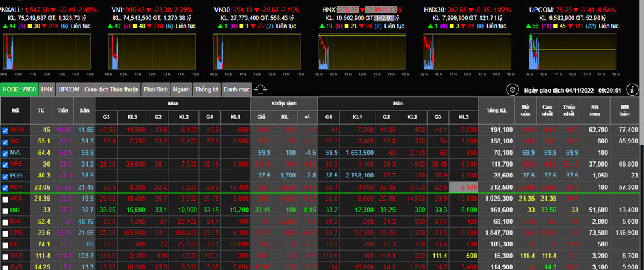
Task: Uncheck the VHM stock checkbox
Action: tap(6, 130)
